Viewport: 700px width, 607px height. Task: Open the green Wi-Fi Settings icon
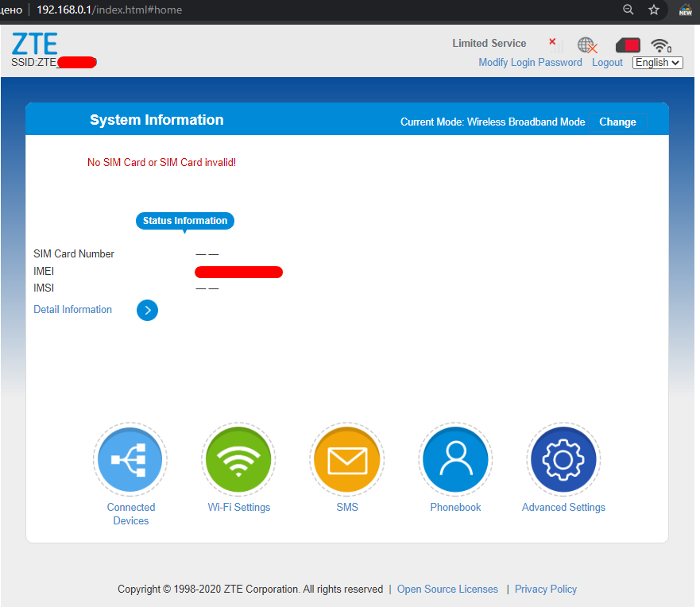pos(238,459)
